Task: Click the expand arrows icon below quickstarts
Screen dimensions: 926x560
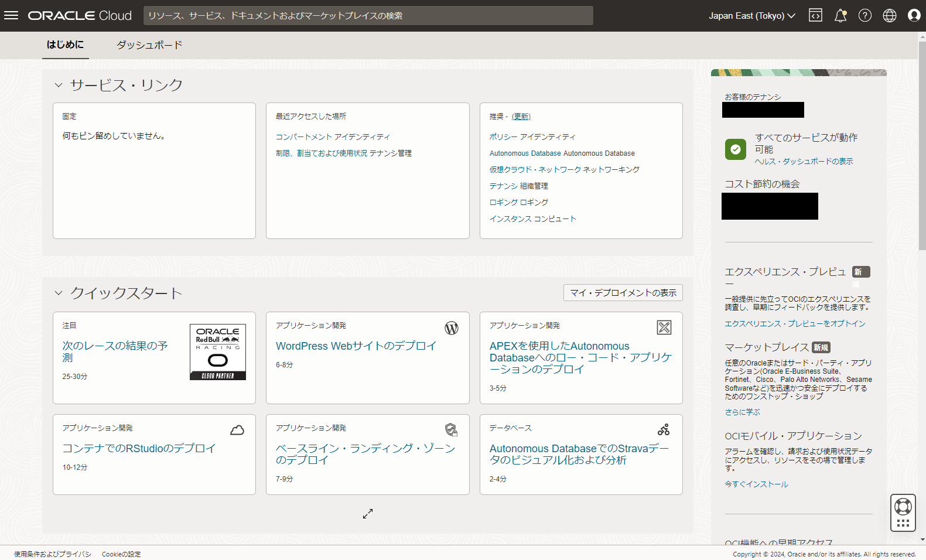Action: coord(368,514)
